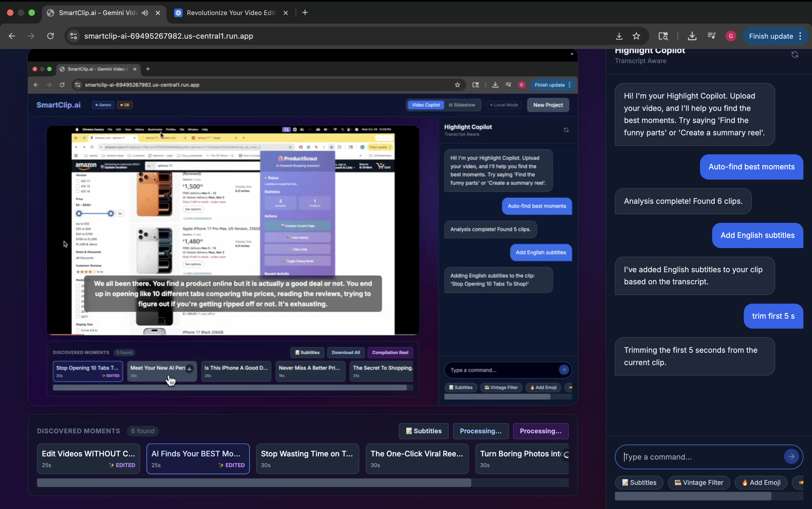Open the Finish update three-dot menu
The image size is (812, 509).
point(800,36)
